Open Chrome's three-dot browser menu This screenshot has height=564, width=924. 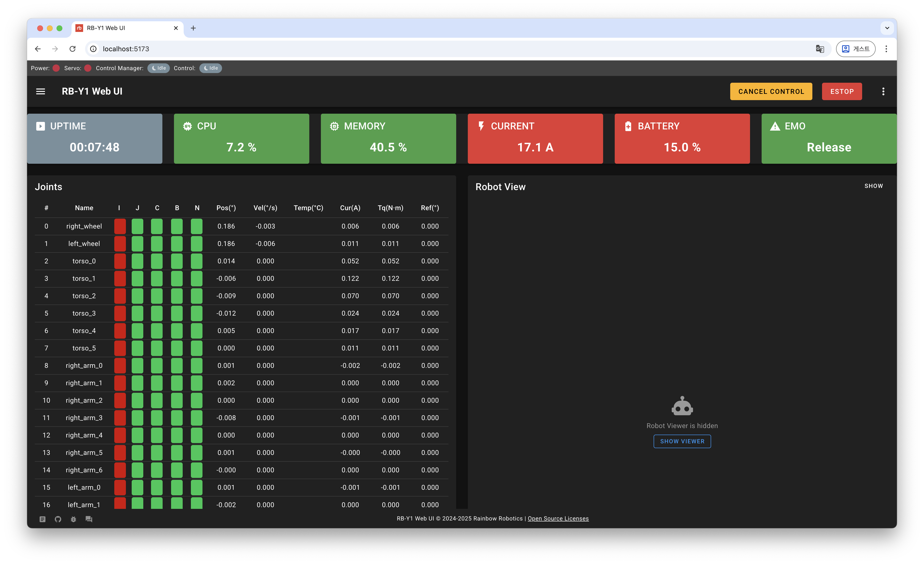click(887, 49)
